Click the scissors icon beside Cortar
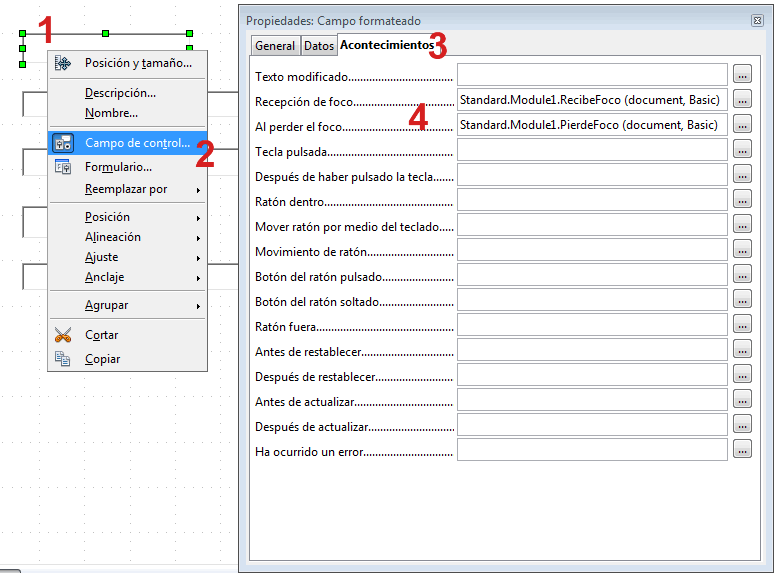 [63, 335]
